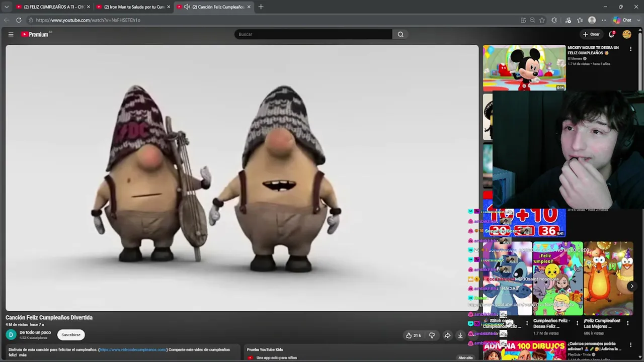Subscribe with the Suscribirse button

(x=71, y=335)
